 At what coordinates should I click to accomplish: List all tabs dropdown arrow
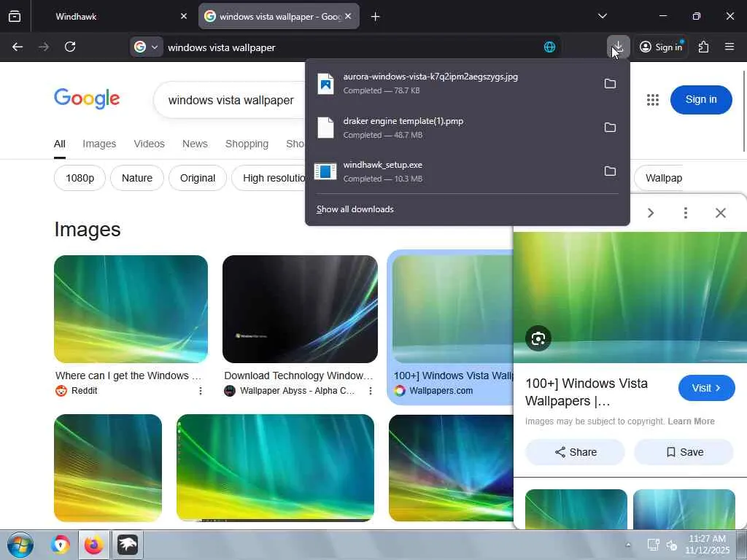coord(602,16)
